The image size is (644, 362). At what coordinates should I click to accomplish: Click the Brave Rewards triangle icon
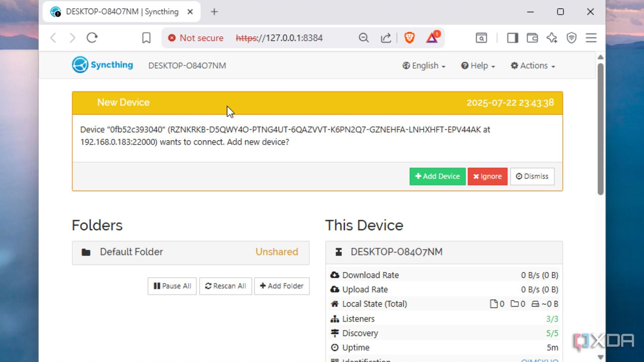point(432,38)
